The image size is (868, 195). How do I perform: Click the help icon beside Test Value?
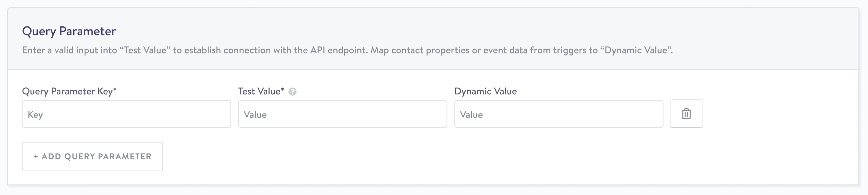coord(292,92)
